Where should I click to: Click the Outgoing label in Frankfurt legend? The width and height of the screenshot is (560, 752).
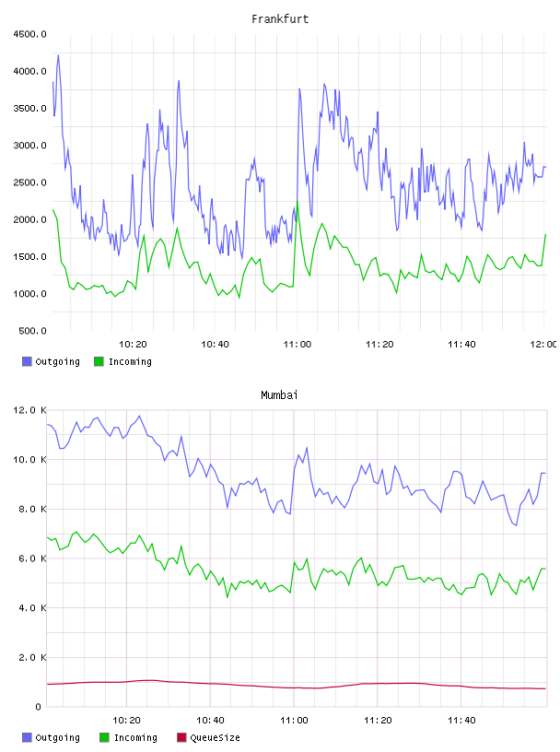[x=57, y=362]
